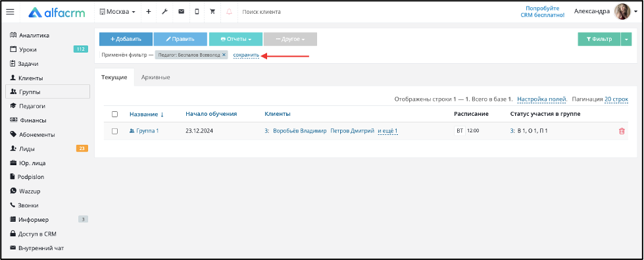644x260 pixels.
Task: Expand clients list with и ещё 1
Action: (x=387, y=131)
